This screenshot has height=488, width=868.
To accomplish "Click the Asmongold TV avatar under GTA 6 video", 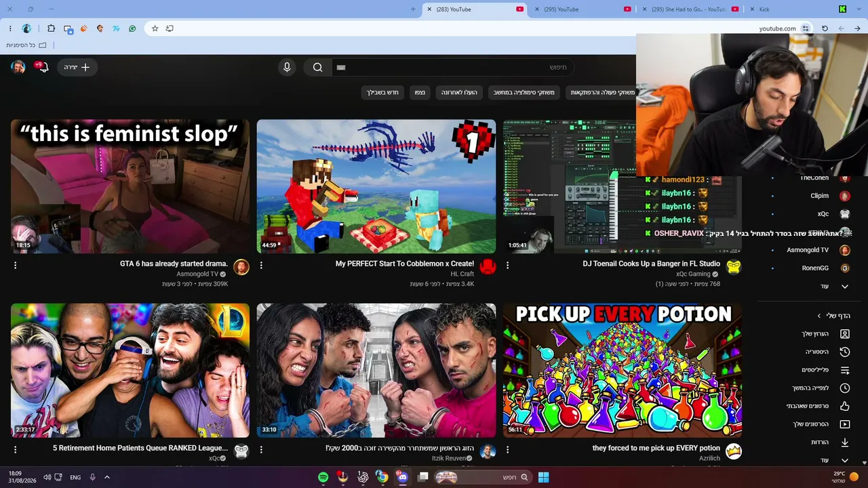I will (241, 267).
